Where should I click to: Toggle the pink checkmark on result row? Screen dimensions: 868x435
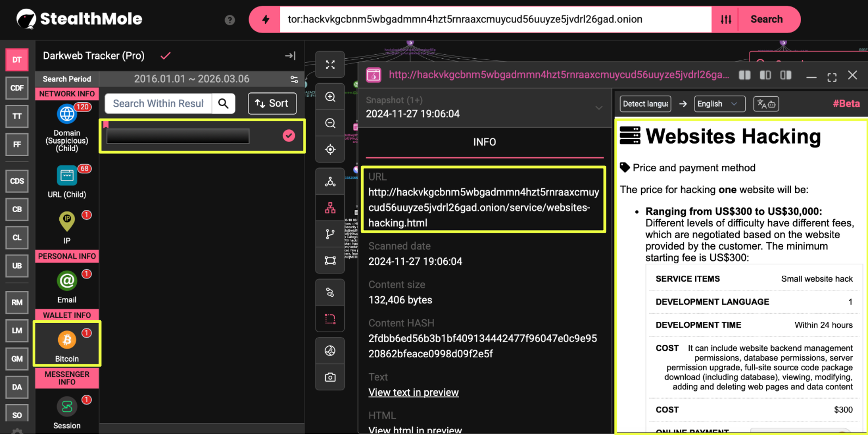pyautogui.click(x=289, y=136)
